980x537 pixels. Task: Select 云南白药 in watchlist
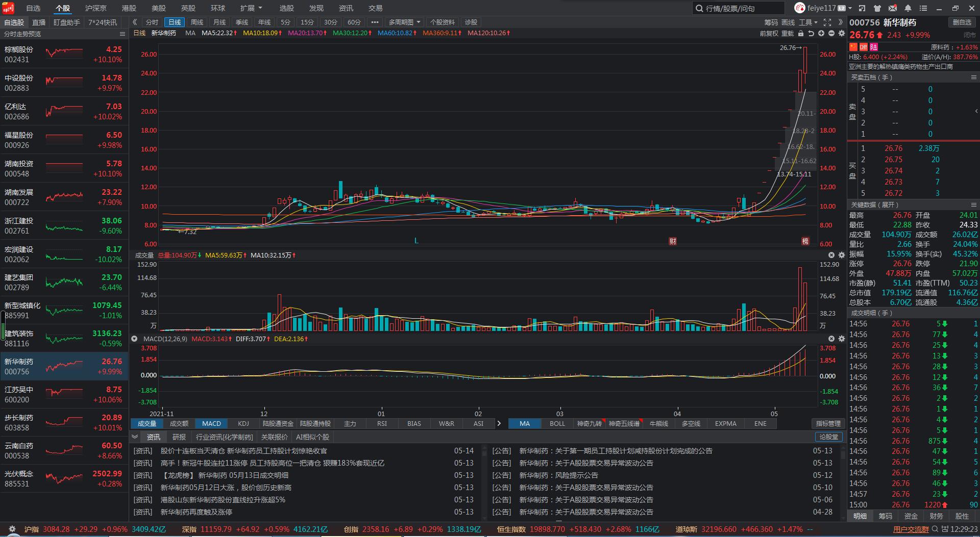point(64,450)
